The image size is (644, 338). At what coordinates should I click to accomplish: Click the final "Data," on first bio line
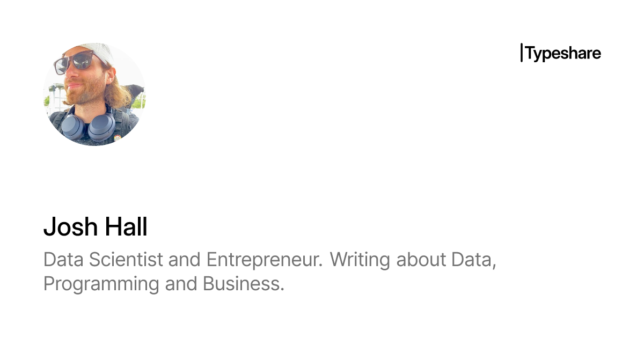point(473,260)
